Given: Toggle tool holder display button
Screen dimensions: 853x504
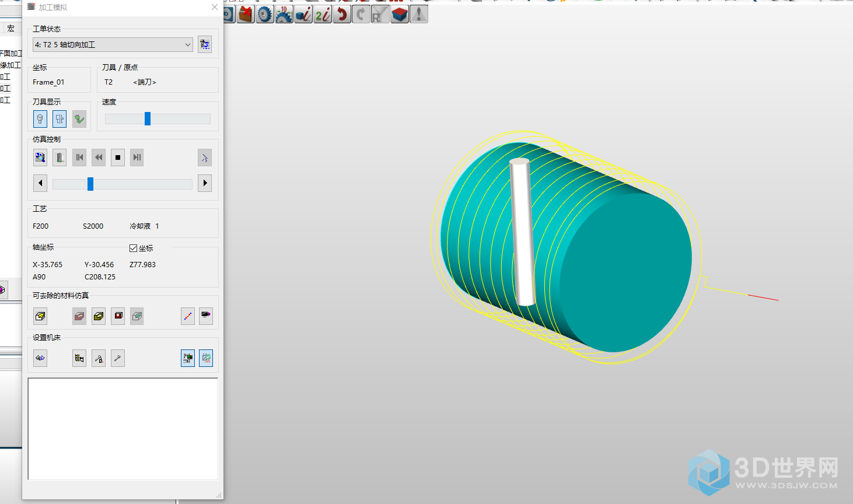Looking at the screenshot, I should pos(60,119).
